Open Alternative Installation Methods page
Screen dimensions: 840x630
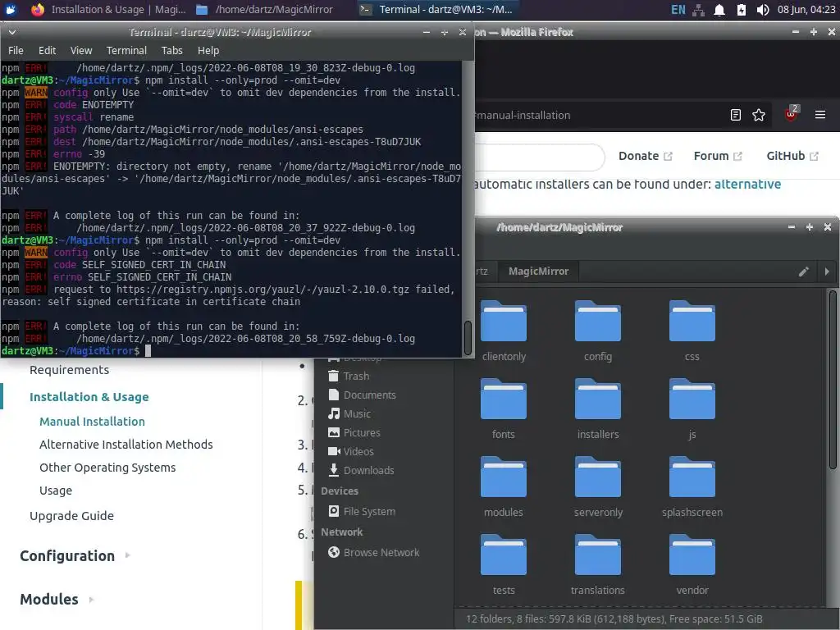point(126,445)
